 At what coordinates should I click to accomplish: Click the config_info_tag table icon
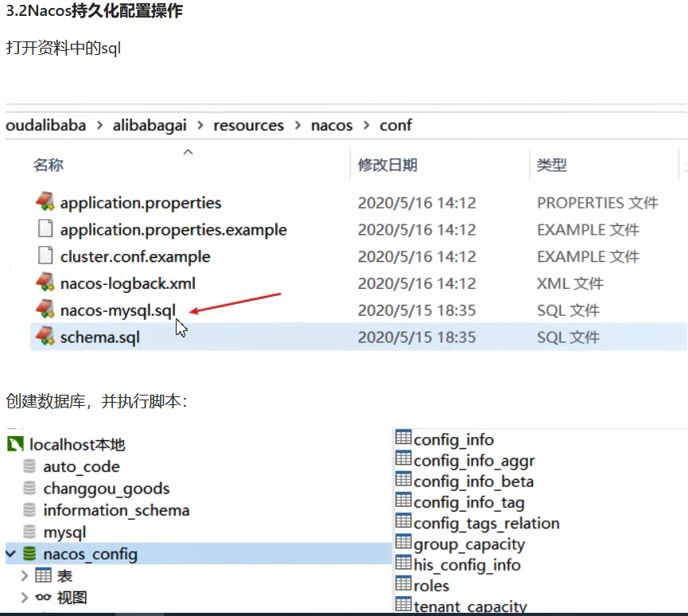point(403,500)
